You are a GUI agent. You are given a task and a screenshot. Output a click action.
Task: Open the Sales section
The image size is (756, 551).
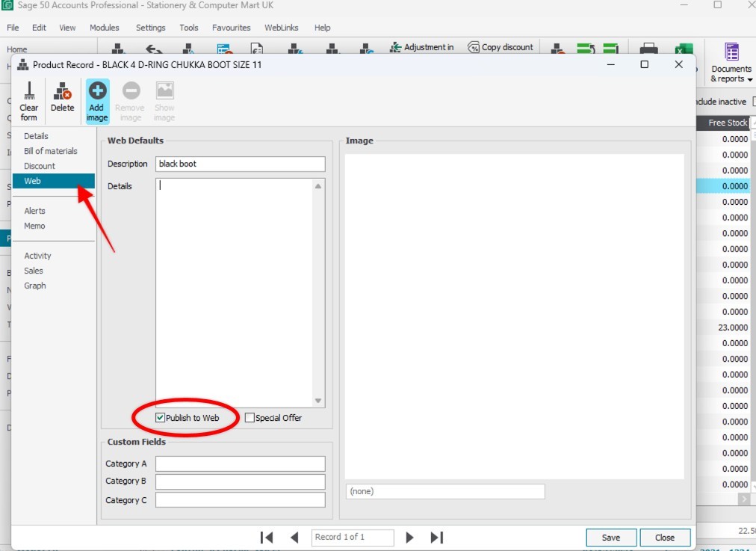(34, 271)
